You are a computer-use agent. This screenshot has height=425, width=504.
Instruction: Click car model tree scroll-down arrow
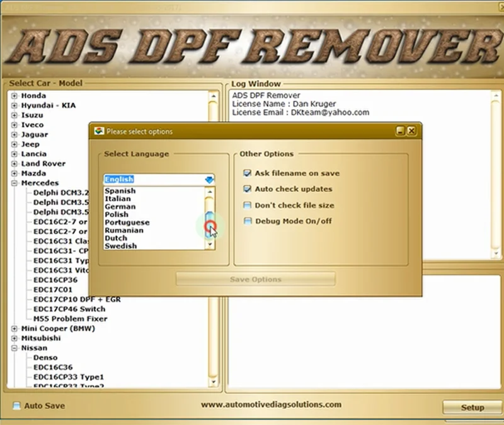click(213, 382)
